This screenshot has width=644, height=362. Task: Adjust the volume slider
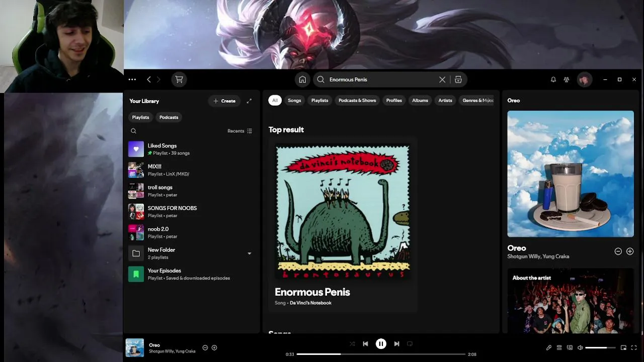600,347
